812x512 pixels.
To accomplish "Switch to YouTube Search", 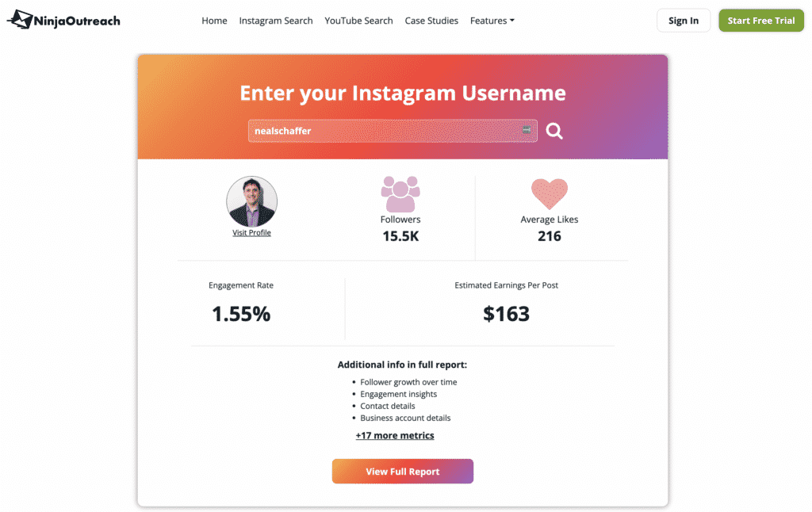I will (x=358, y=21).
